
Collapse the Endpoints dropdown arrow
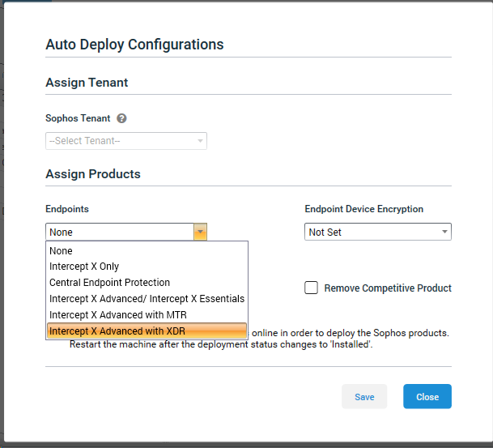tap(200, 232)
